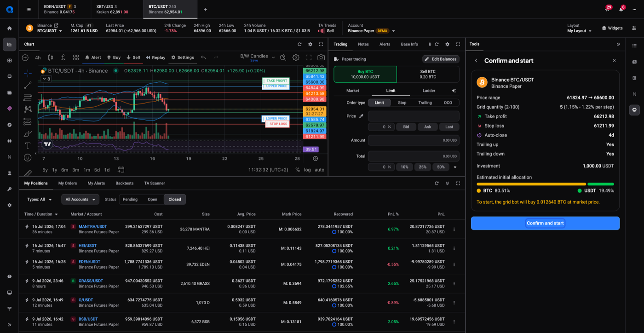
Task: Set price to Bid
Action: (406, 126)
